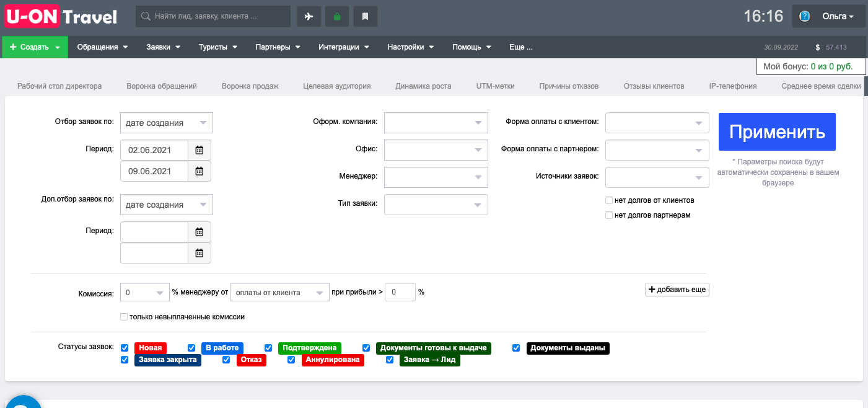Switch to Воронка обращений tab
Image resolution: width=868 pixels, height=408 pixels.
pos(162,86)
